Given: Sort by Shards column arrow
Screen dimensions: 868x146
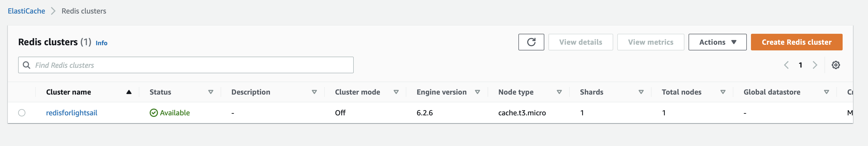Looking at the screenshot, I should [x=641, y=92].
